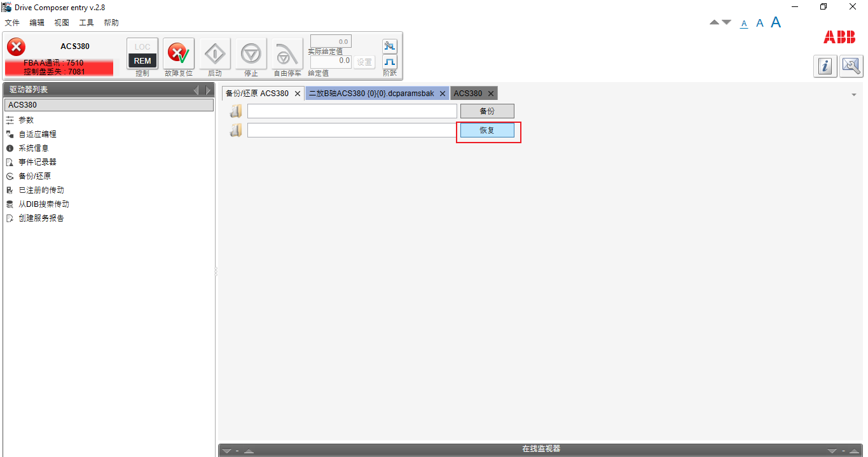Image resolution: width=868 pixels, height=457 pixels.
Task: Click the 备份 backup button
Action: tap(487, 111)
